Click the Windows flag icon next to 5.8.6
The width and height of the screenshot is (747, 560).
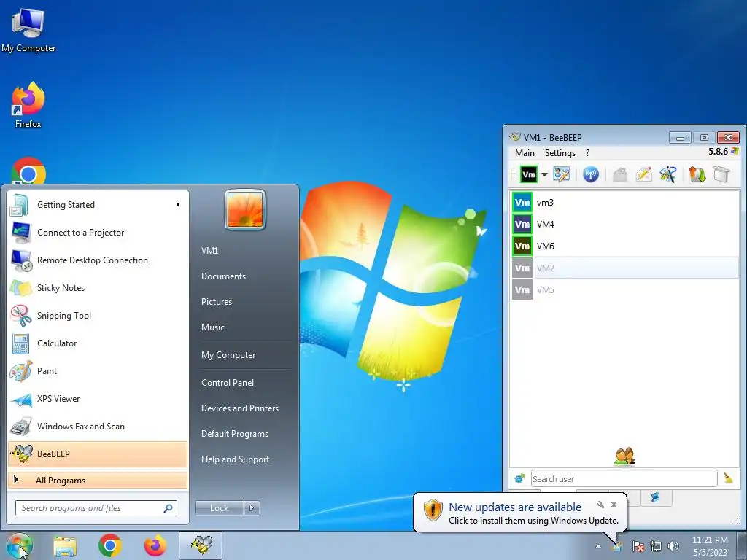[735, 151]
